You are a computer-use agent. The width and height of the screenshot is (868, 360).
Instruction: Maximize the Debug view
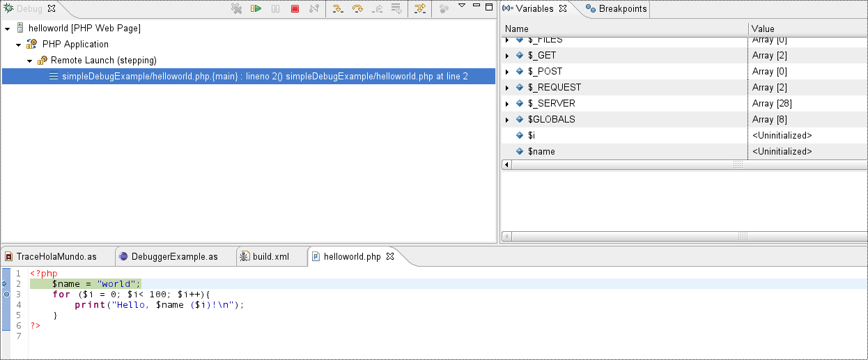click(x=488, y=6)
